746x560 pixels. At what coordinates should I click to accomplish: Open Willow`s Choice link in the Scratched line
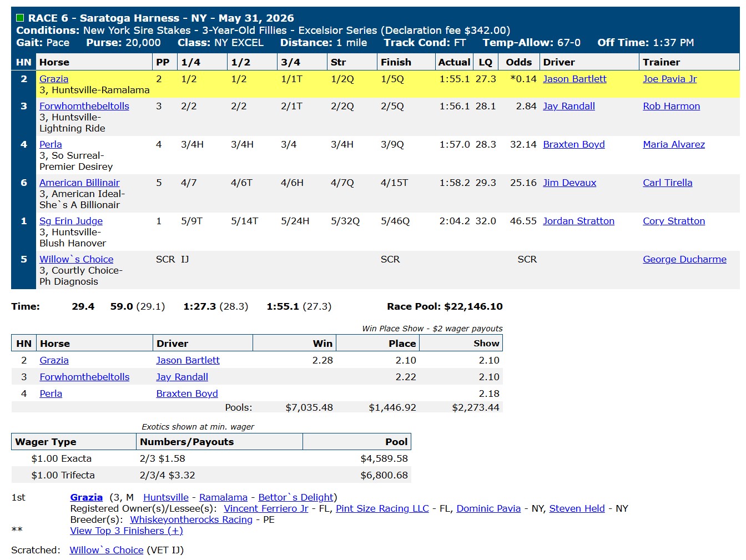point(107,550)
